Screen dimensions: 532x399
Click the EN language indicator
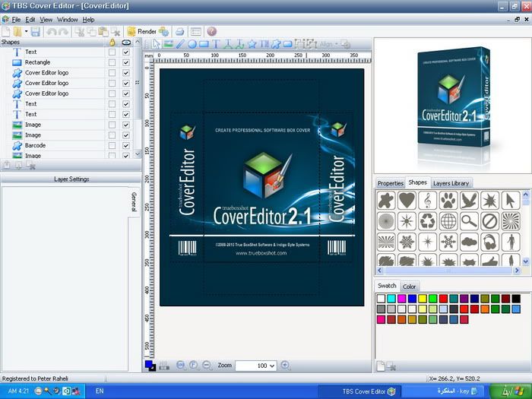(100, 391)
